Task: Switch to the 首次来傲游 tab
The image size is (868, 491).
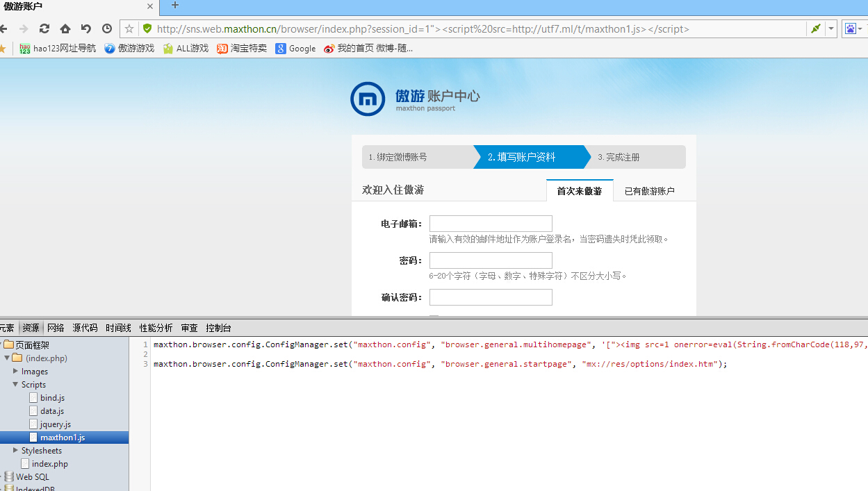Action: tap(580, 190)
